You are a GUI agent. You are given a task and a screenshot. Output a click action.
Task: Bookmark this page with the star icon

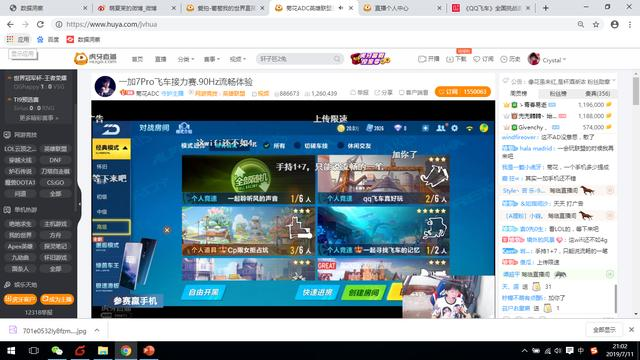point(596,24)
